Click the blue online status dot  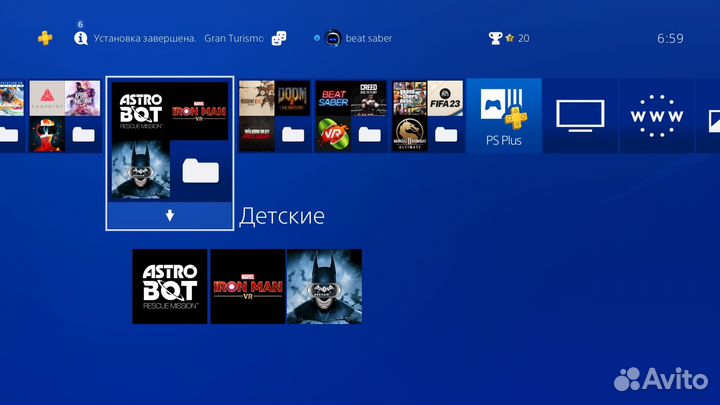(x=317, y=38)
